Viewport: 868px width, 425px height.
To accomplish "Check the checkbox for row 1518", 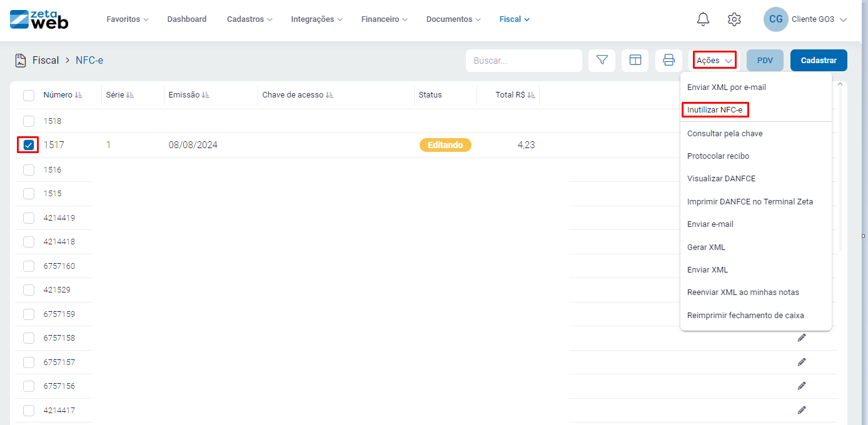I will pos(29,121).
